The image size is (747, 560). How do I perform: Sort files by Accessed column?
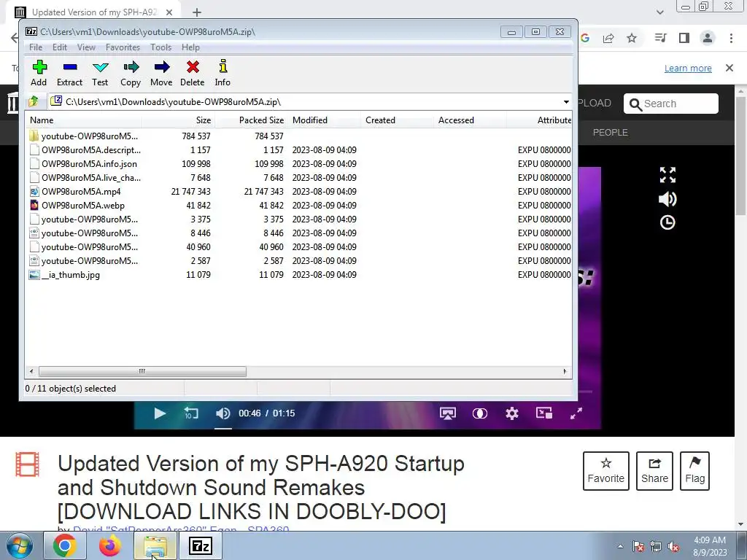click(470, 120)
